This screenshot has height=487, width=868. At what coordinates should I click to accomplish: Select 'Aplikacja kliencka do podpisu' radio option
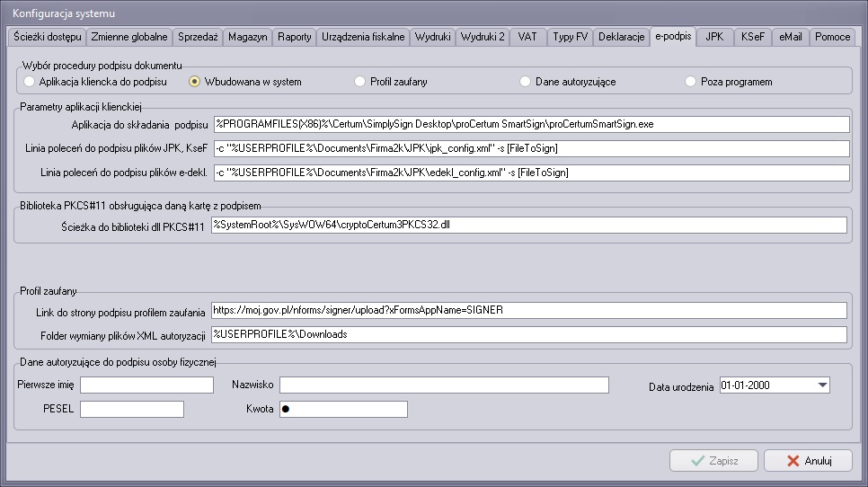[30, 82]
